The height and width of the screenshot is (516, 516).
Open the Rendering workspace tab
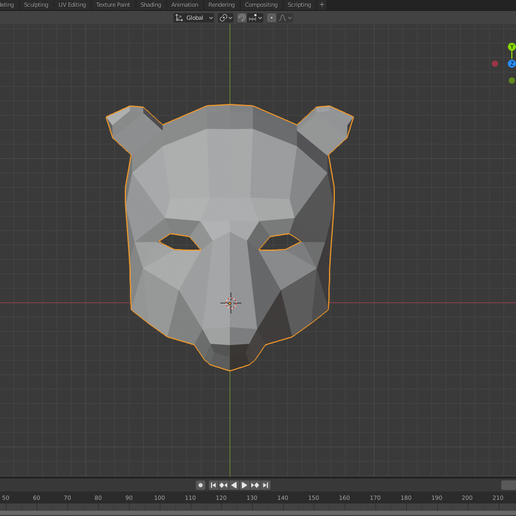point(222,5)
